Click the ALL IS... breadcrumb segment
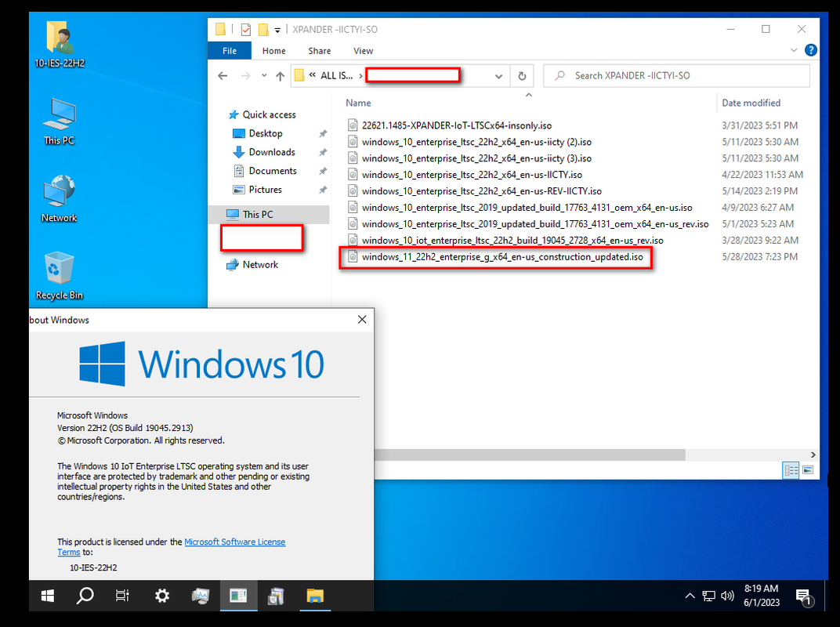840x627 pixels. pos(336,75)
